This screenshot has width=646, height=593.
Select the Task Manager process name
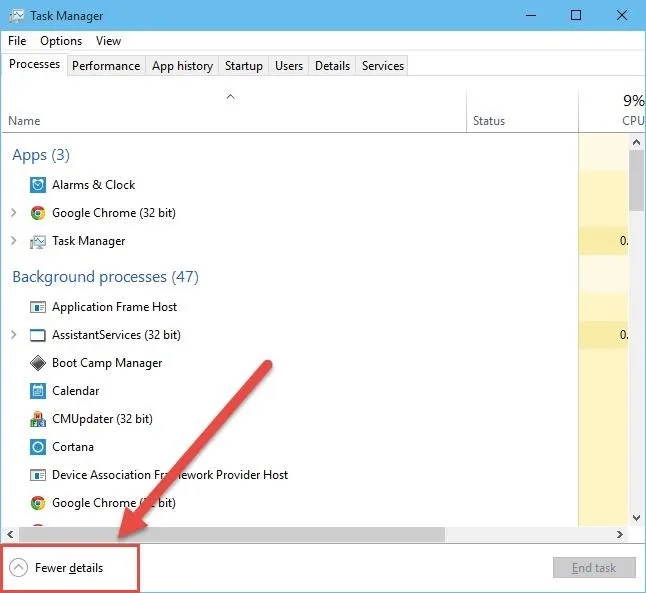tap(89, 241)
